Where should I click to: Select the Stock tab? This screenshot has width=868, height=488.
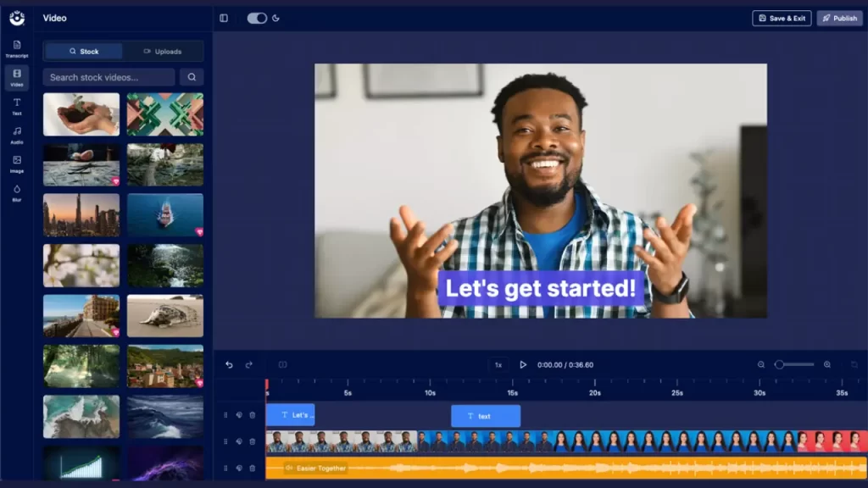(84, 52)
